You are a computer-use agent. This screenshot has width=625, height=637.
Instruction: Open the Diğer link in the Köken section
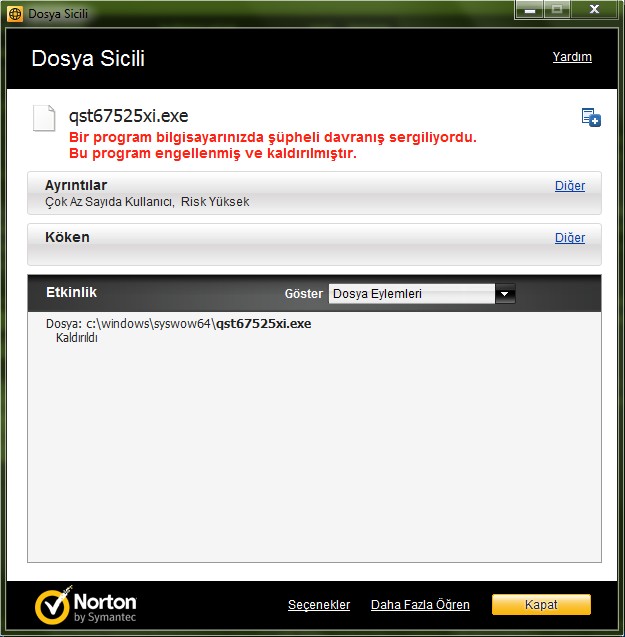pyautogui.click(x=570, y=238)
